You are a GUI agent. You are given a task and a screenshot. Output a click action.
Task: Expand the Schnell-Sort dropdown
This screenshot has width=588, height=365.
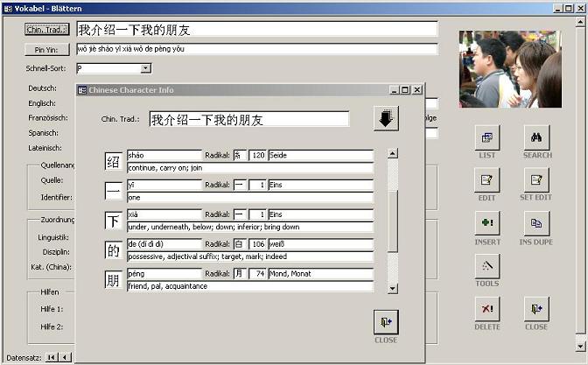tap(146, 68)
